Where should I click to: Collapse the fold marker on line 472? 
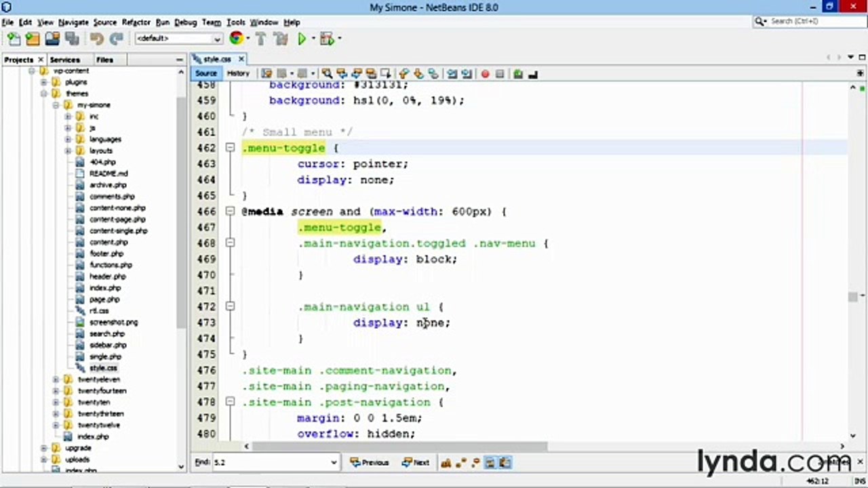(x=230, y=307)
